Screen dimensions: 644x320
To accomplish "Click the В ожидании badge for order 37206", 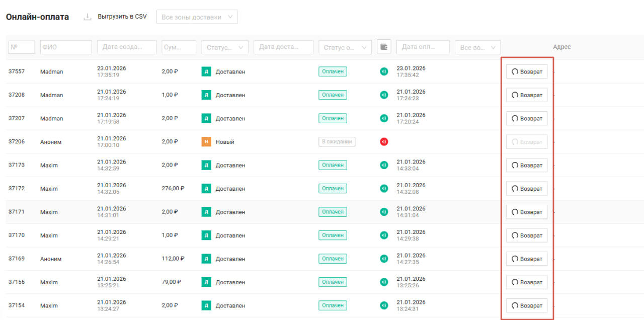I will point(337,142).
